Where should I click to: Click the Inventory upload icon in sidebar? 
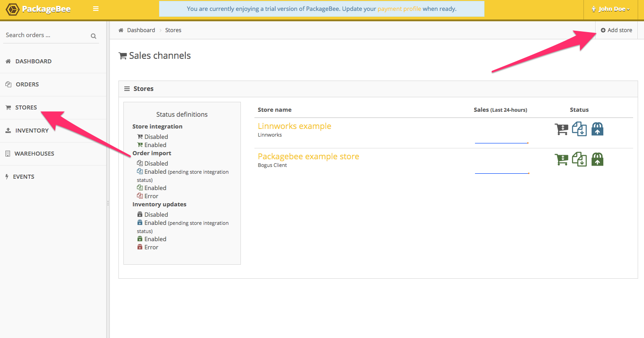tap(8, 130)
